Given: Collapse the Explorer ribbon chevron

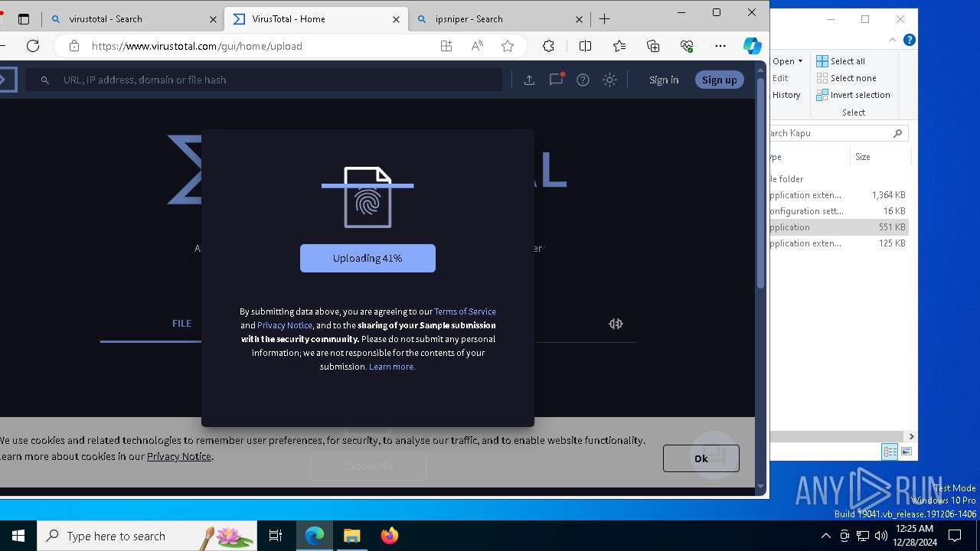Looking at the screenshot, I should [x=893, y=40].
